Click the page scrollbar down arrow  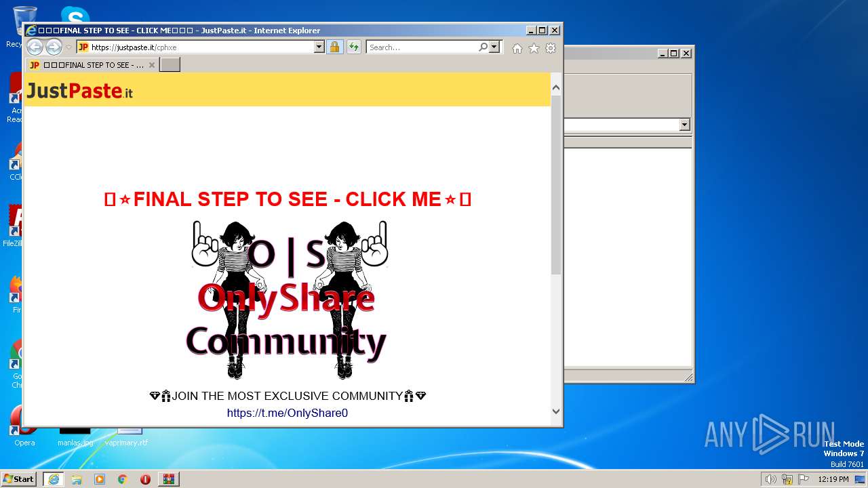point(556,411)
